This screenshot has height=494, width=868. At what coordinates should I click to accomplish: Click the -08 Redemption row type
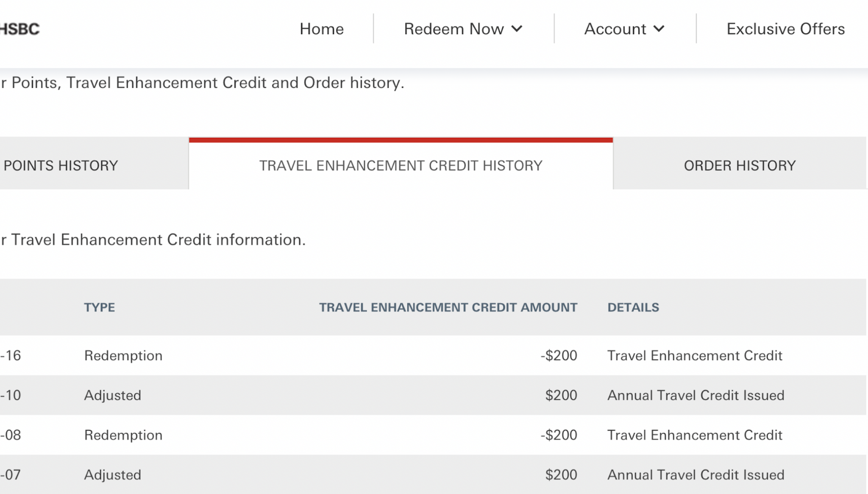click(123, 435)
